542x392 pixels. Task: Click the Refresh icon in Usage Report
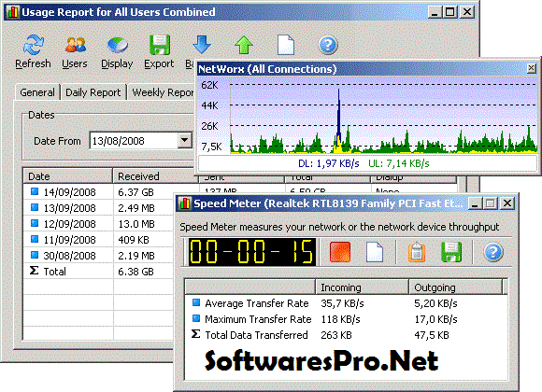pos(34,45)
